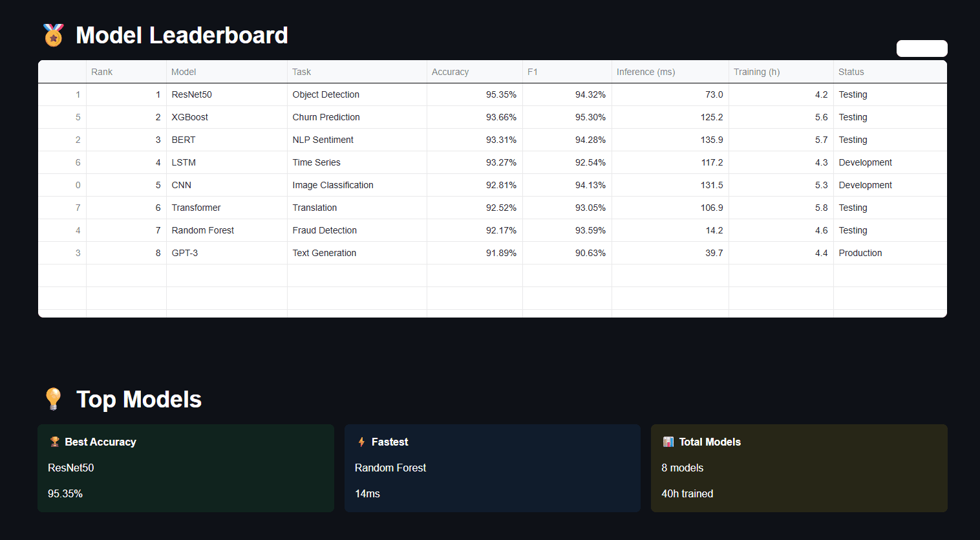Viewport: 980px width, 540px height.
Task: Click the Status column header
Action: click(889, 72)
